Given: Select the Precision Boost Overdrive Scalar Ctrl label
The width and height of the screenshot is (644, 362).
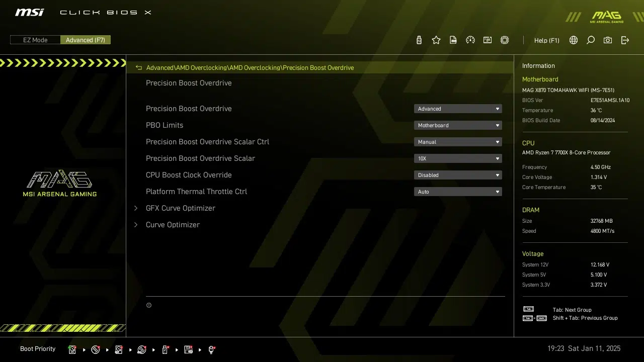Looking at the screenshot, I should (x=207, y=142).
